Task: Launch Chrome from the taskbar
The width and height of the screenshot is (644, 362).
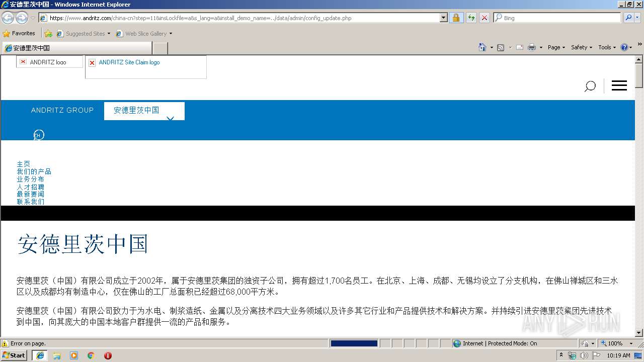Action: 91,355
